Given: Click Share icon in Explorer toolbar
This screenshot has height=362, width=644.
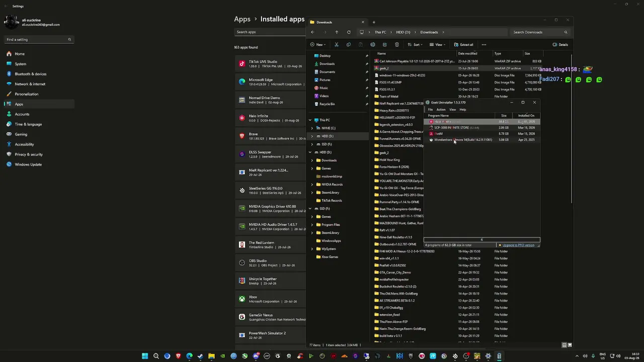Looking at the screenshot, I should (x=385, y=45).
